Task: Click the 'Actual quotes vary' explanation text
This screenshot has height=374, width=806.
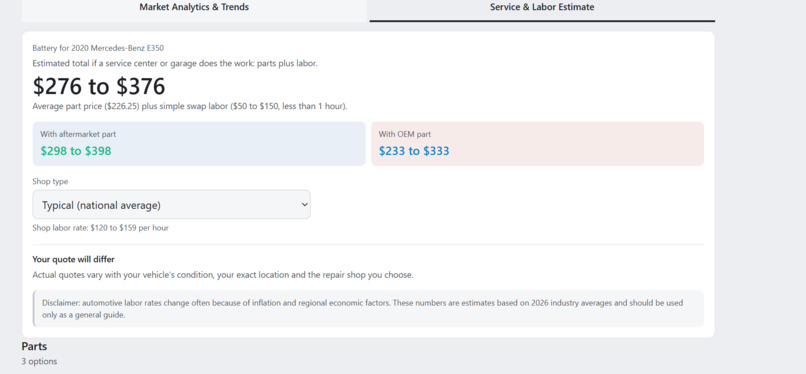Action: 223,275
